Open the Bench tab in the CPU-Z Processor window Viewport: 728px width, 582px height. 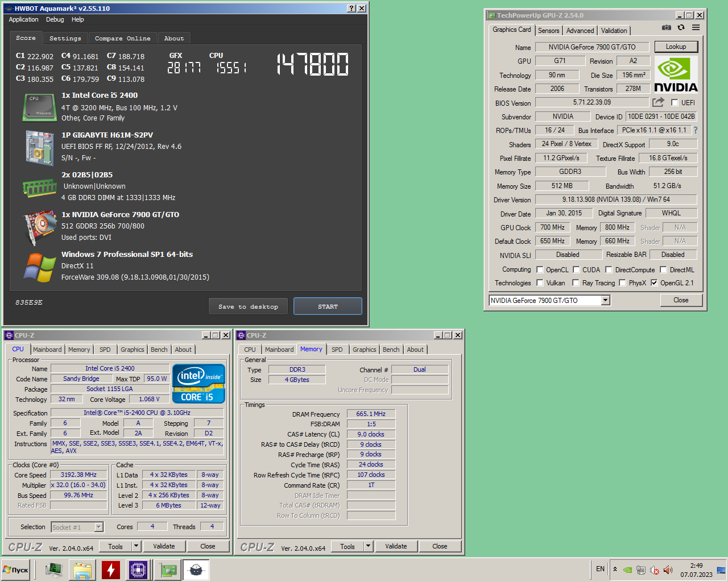click(x=159, y=350)
